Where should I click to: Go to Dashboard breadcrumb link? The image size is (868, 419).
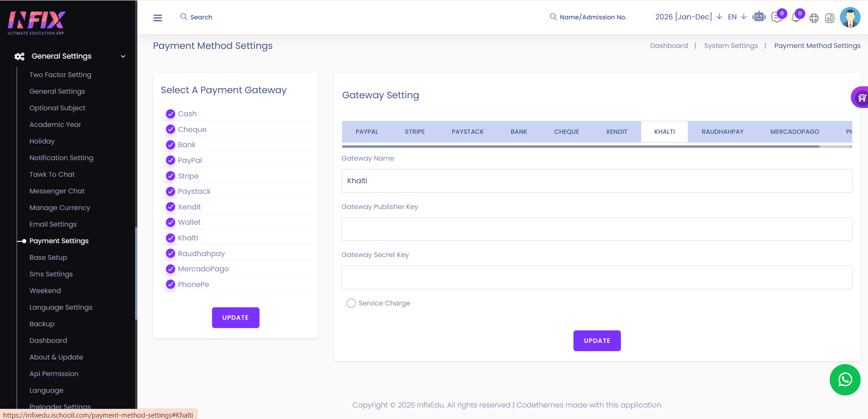669,46
